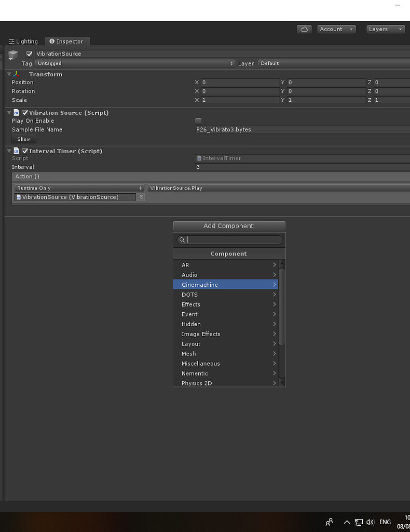The height and width of the screenshot is (532, 410).
Task: Disable the Vibration Source script component
Action: [25, 113]
